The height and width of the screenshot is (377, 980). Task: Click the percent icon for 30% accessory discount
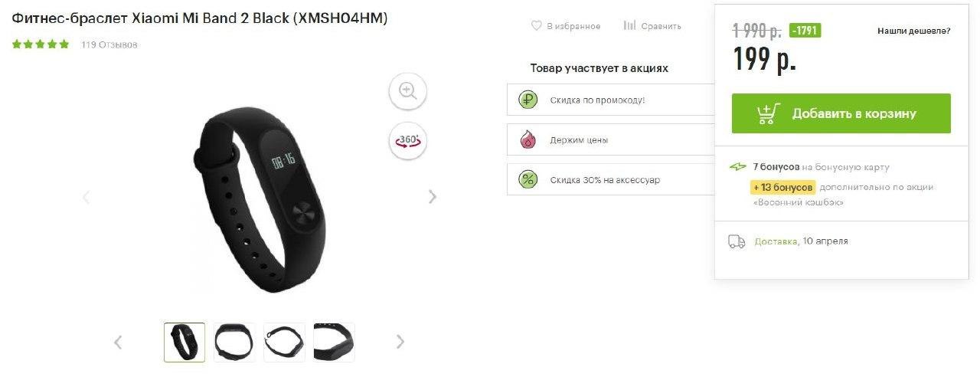(x=528, y=180)
